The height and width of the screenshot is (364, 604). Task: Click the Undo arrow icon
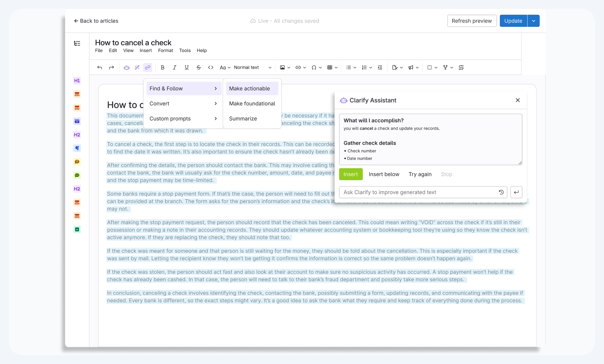point(100,67)
